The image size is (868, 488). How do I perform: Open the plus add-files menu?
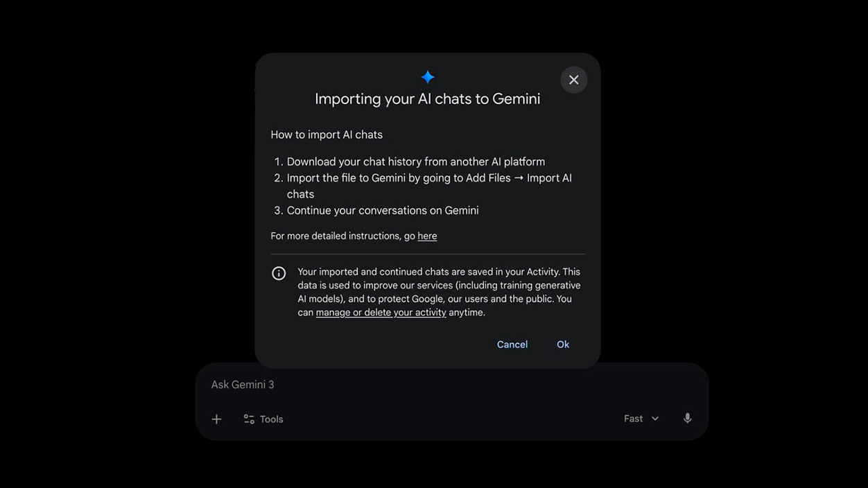(x=216, y=419)
